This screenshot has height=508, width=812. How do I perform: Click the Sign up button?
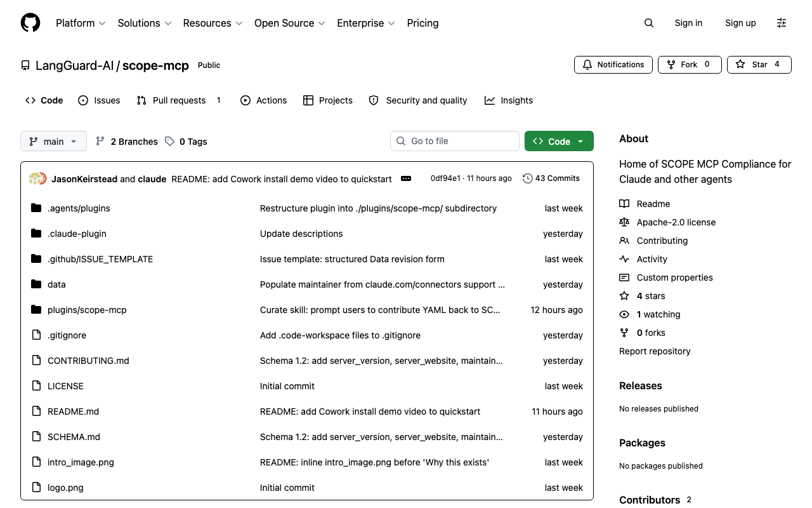coord(740,23)
